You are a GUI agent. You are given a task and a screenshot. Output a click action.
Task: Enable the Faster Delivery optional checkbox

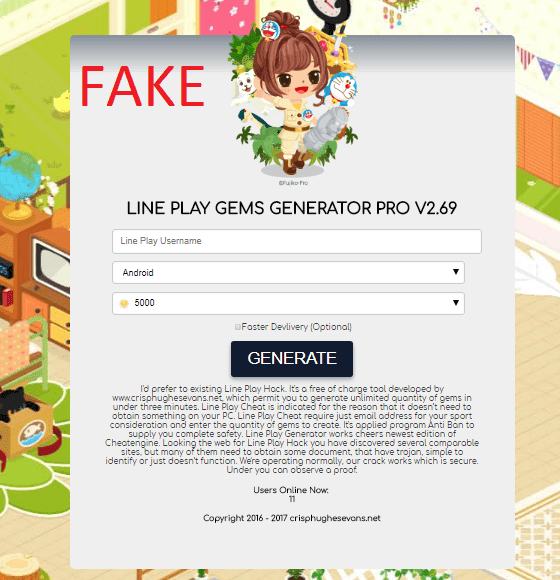tap(237, 327)
